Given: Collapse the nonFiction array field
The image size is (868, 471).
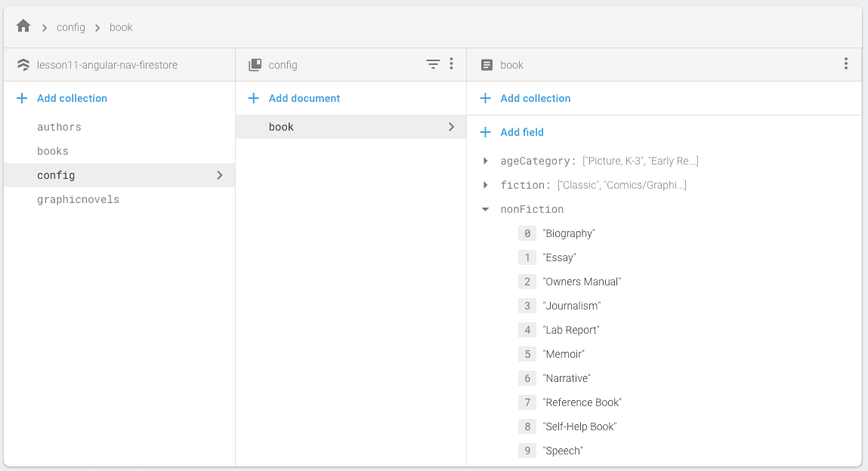Looking at the screenshot, I should coord(486,209).
